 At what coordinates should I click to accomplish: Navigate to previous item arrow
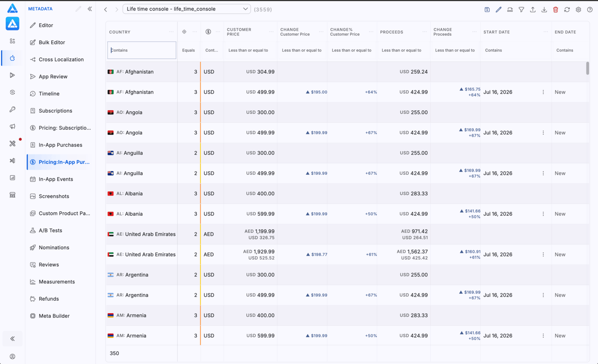pyautogui.click(x=105, y=9)
